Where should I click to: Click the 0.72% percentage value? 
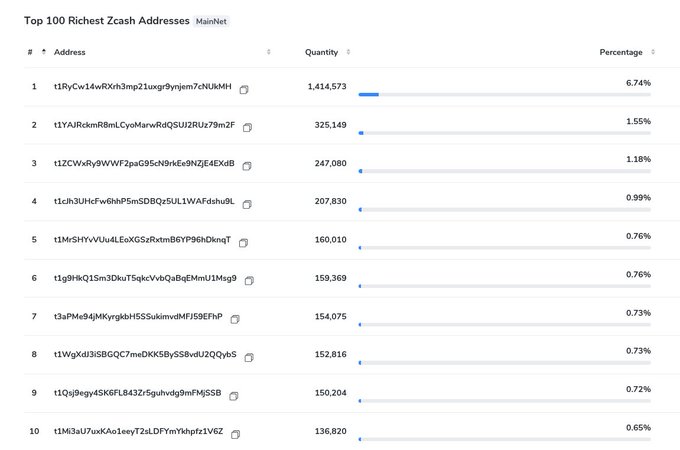click(x=638, y=389)
